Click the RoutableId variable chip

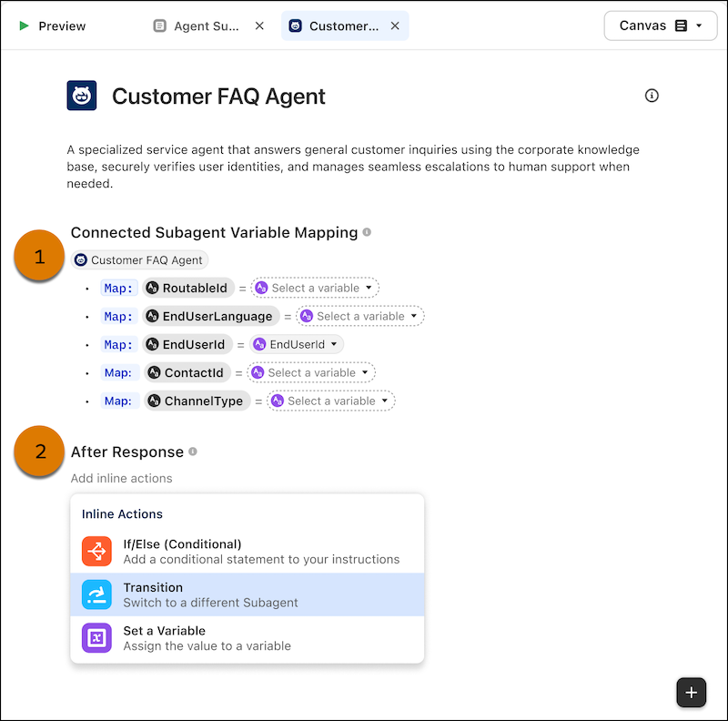[188, 288]
